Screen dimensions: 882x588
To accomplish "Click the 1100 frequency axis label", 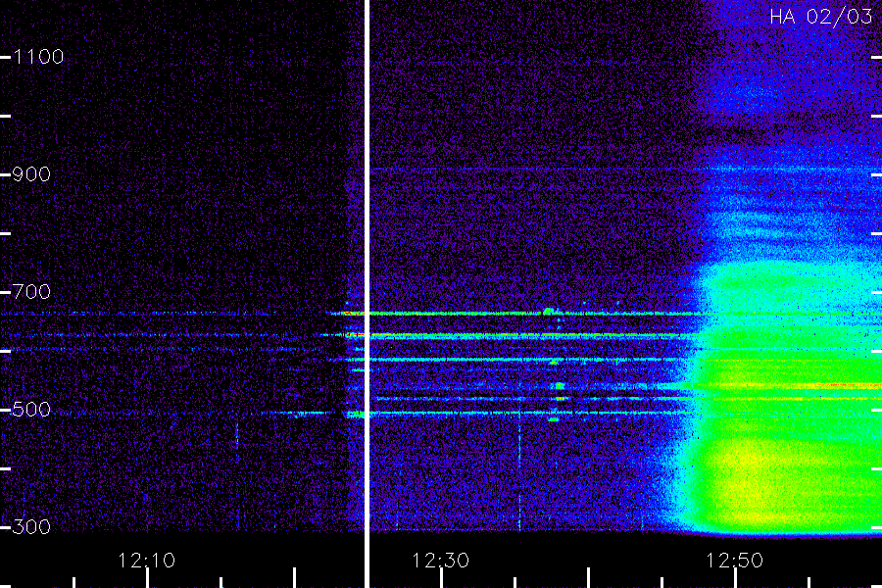I will click(x=39, y=57).
